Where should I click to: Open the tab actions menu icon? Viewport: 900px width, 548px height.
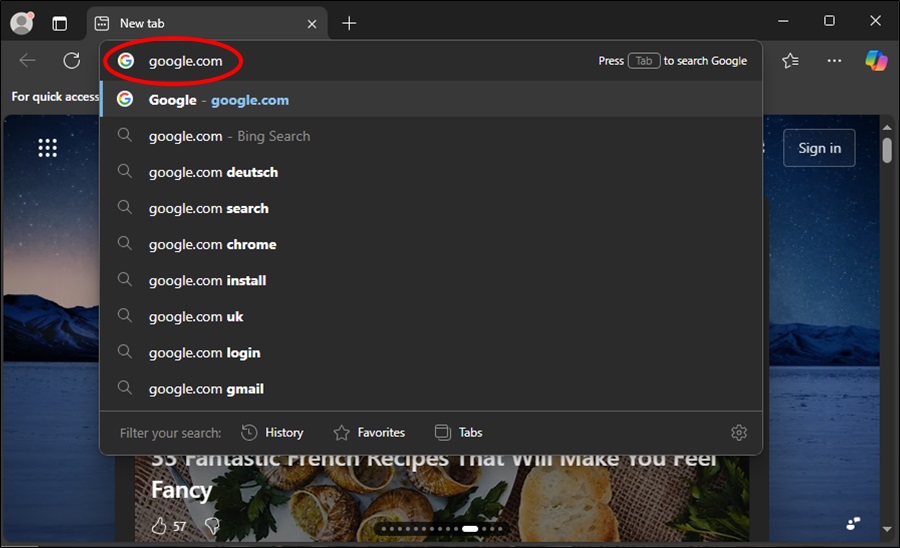[x=60, y=23]
